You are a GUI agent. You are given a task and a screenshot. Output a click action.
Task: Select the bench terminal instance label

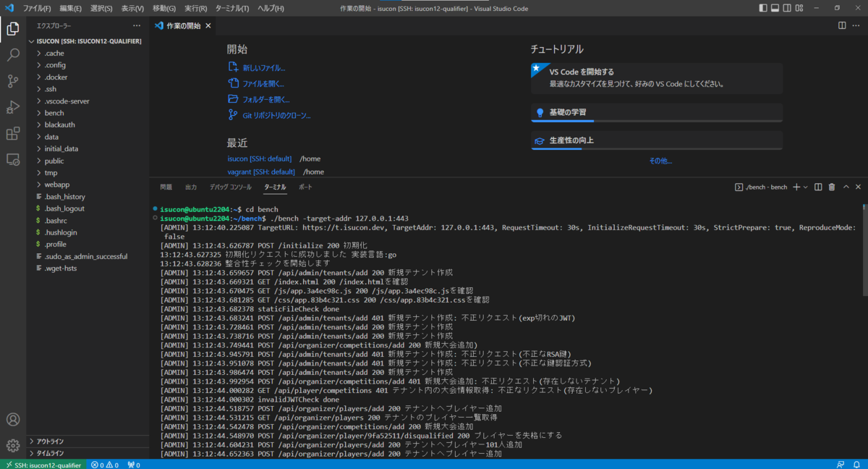point(760,187)
